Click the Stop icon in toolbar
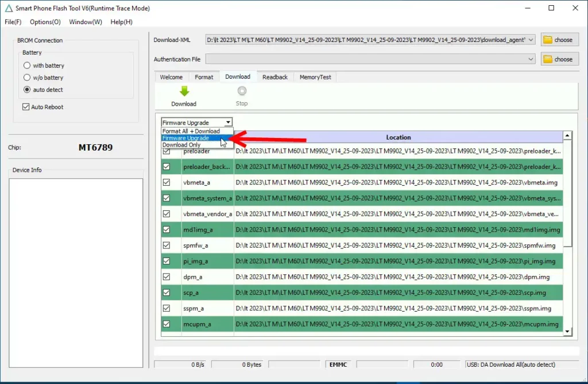This screenshot has height=384, width=588. click(242, 91)
